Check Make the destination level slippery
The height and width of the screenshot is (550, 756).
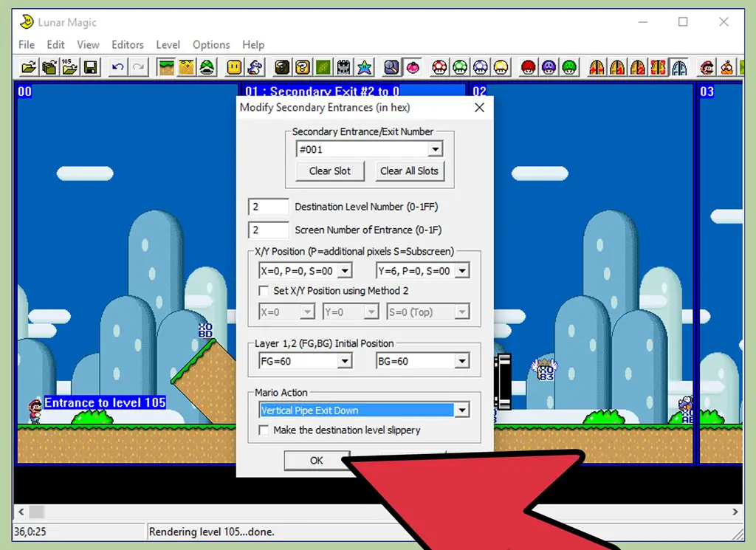pyautogui.click(x=264, y=430)
